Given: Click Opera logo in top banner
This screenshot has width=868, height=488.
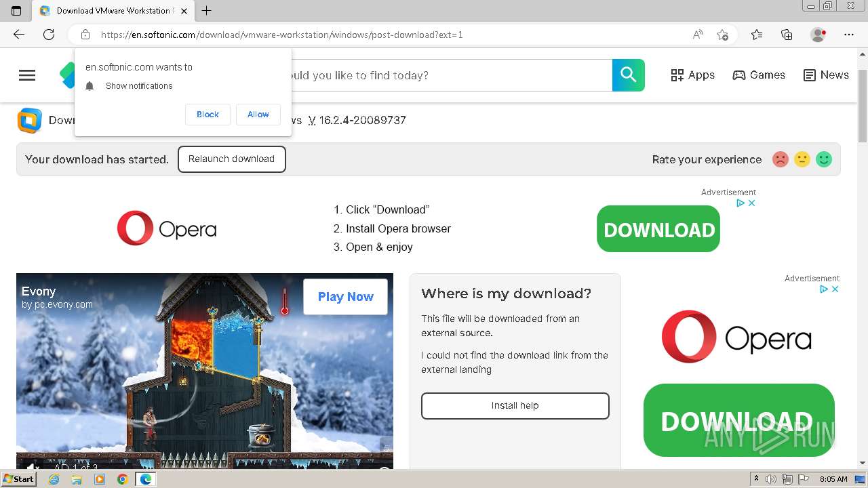Looking at the screenshot, I should pyautogui.click(x=167, y=228).
